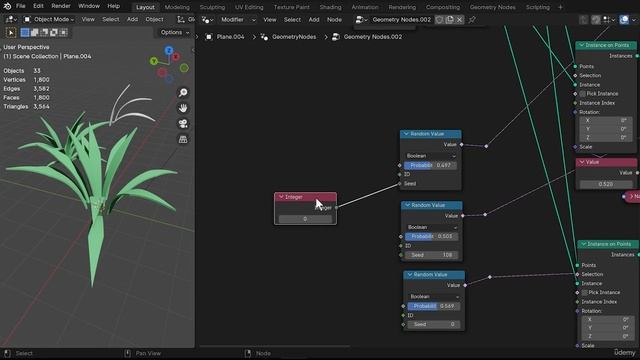Toggle the pin node tree icon

472,20
